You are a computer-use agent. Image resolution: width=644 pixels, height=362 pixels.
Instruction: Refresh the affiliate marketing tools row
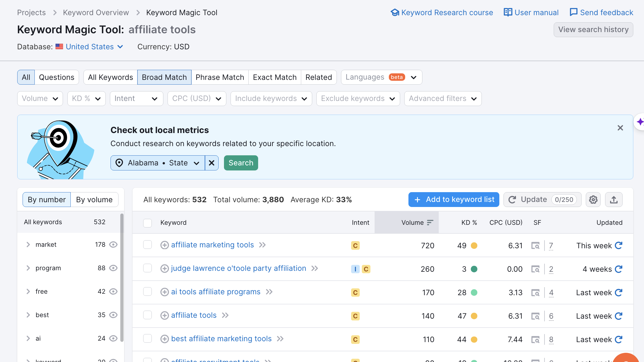click(619, 246)
